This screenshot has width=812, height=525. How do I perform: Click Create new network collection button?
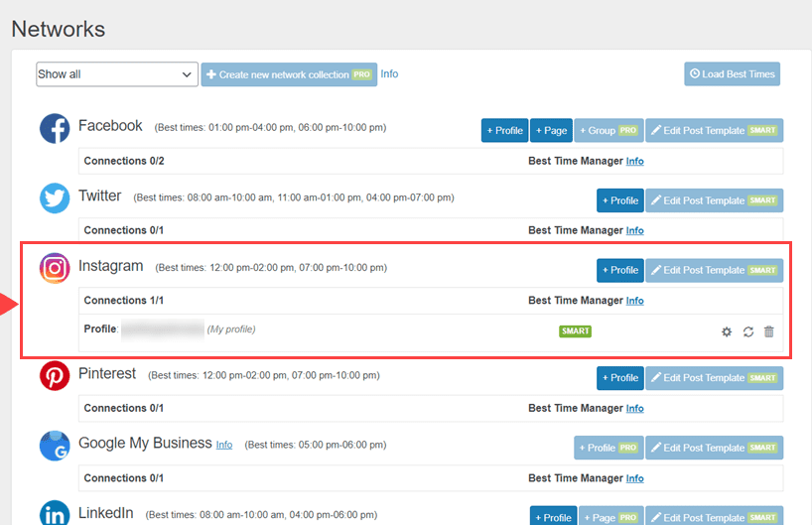pyautogui.click(x=289, y=74)
